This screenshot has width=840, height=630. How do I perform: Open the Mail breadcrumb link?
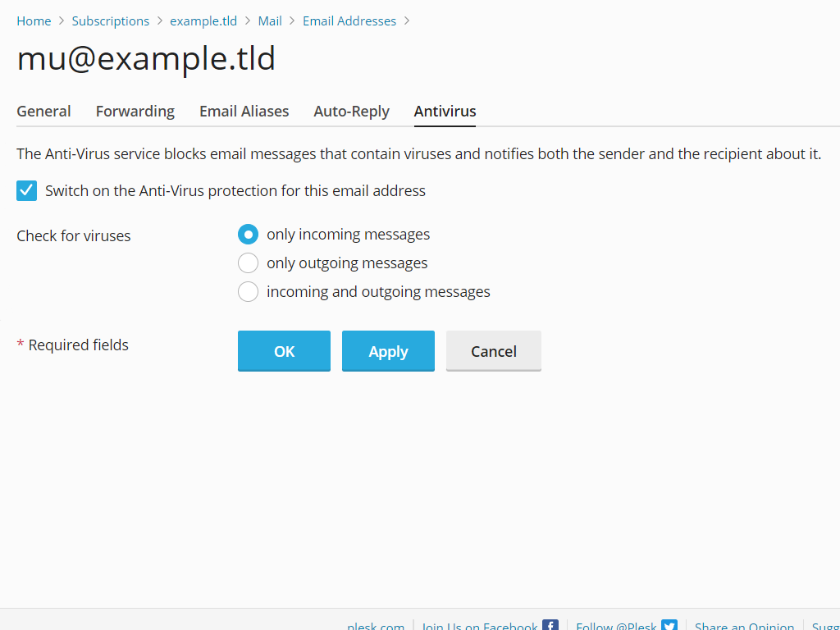(x=270, y=21)
